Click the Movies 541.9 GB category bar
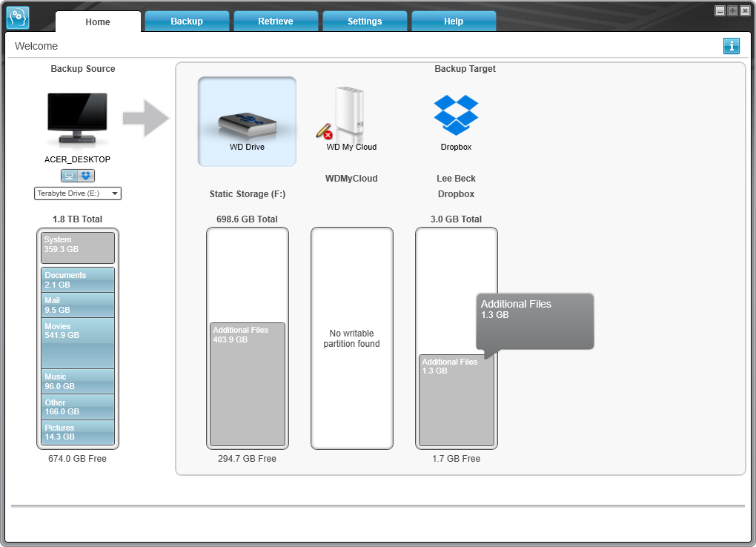This screenshot has width=756, height=547. [x=78, y=343]
